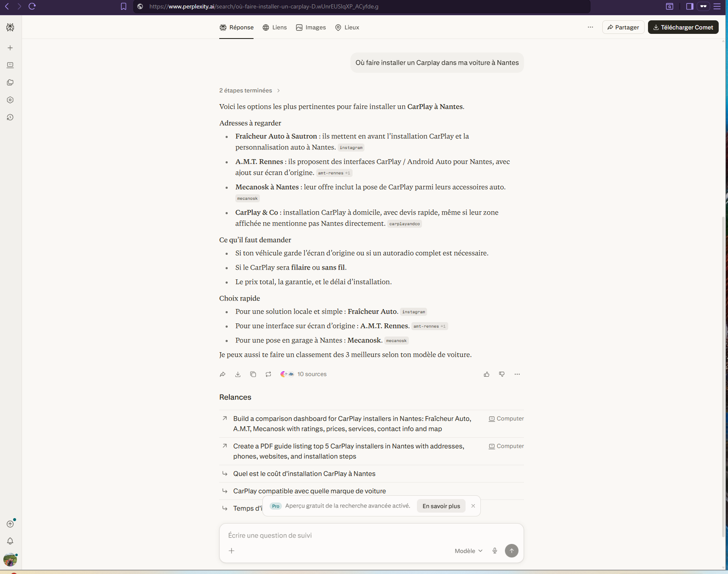
Task: Go forward with the browser forward arrow
Action: [19, 6]
